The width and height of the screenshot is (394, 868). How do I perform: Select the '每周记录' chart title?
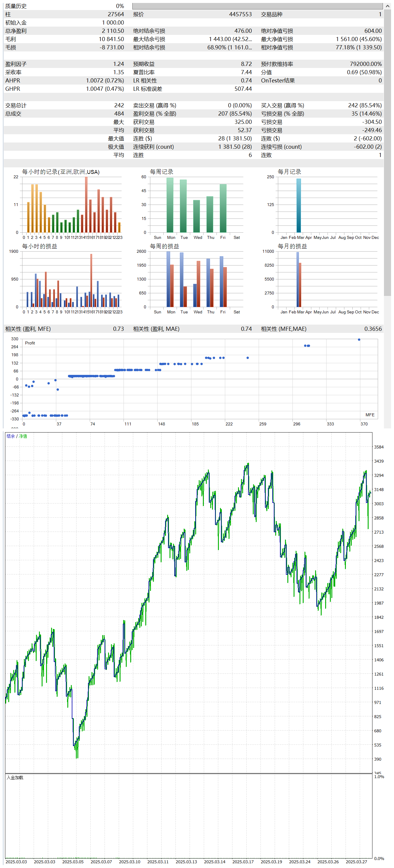[161, 172]
